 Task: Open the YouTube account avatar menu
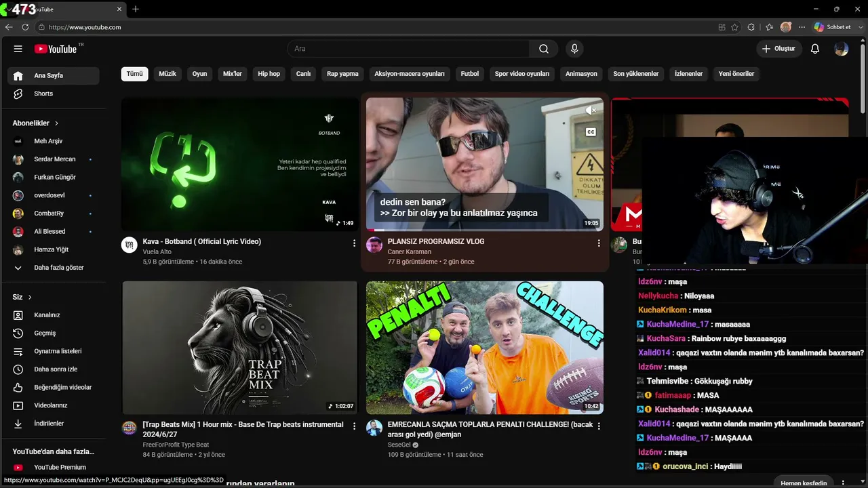[x=842, y=49]
